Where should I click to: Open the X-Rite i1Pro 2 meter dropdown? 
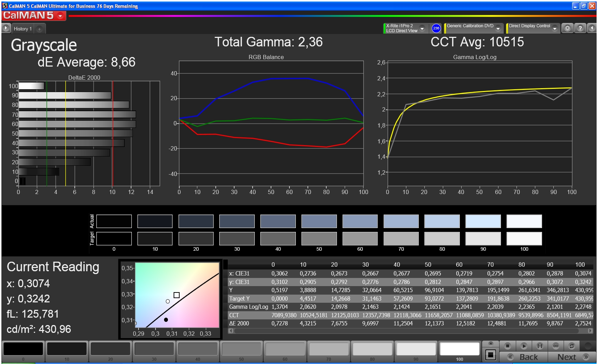tap(422, 28)
